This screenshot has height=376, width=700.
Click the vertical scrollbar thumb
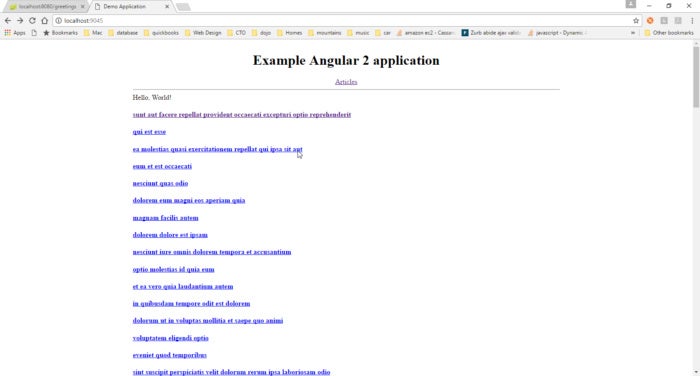click(x=696, y=76)
